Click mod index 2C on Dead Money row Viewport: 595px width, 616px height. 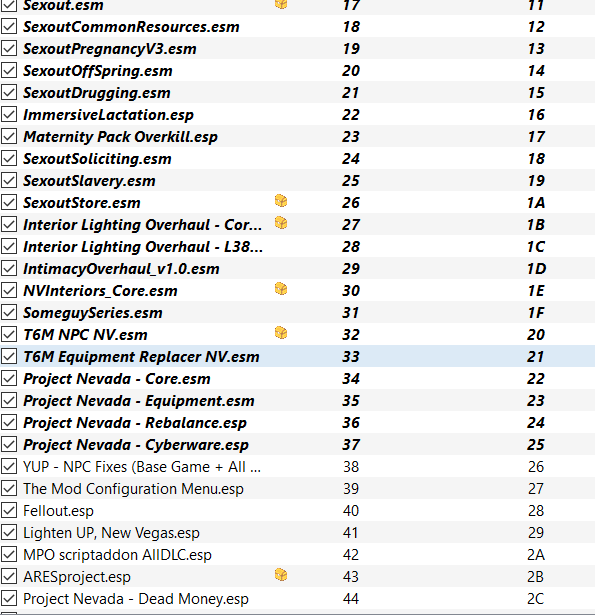[x=536, y=599]
